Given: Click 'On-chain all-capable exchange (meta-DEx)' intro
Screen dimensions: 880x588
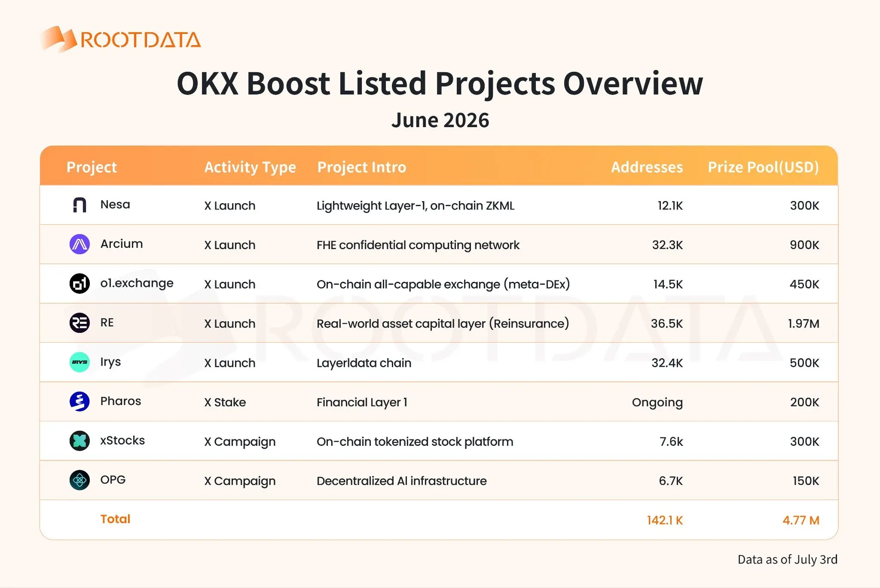Looking at the screenshot, I should click(x=443, y=284).
